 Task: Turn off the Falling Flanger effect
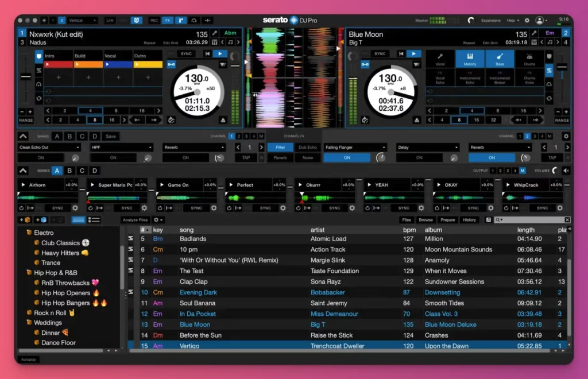click(347, 157)
